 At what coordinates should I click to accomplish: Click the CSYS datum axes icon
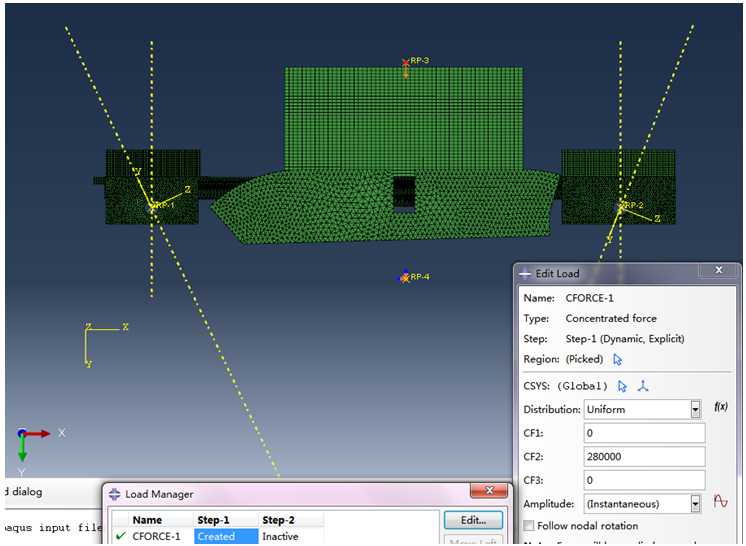[x=644, y=386]
